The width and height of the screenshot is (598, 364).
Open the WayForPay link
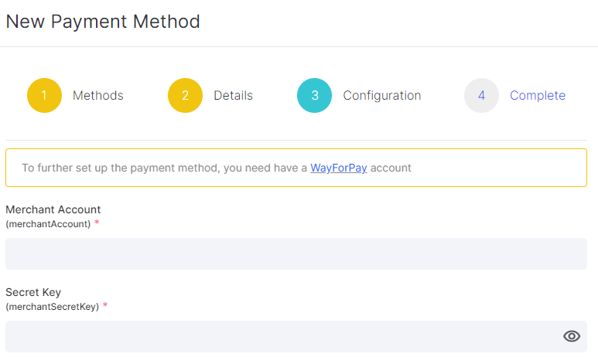[339, 168]
